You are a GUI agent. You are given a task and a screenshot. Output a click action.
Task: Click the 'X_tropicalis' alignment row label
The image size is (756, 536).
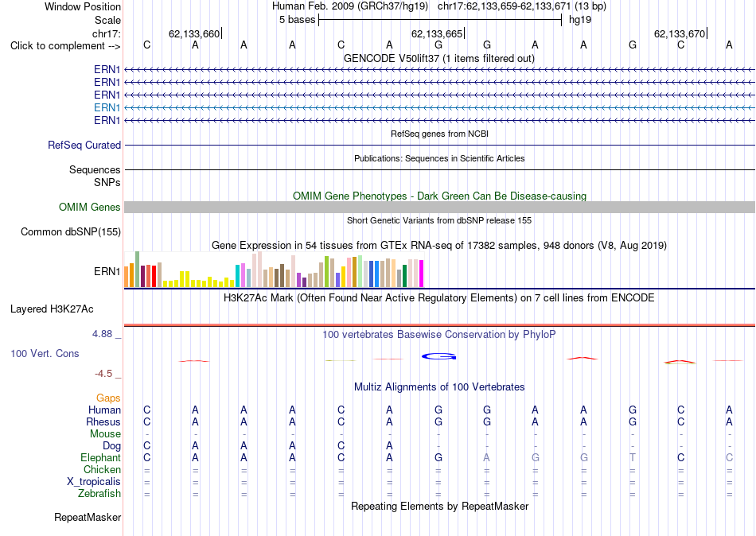coord(94,482)
